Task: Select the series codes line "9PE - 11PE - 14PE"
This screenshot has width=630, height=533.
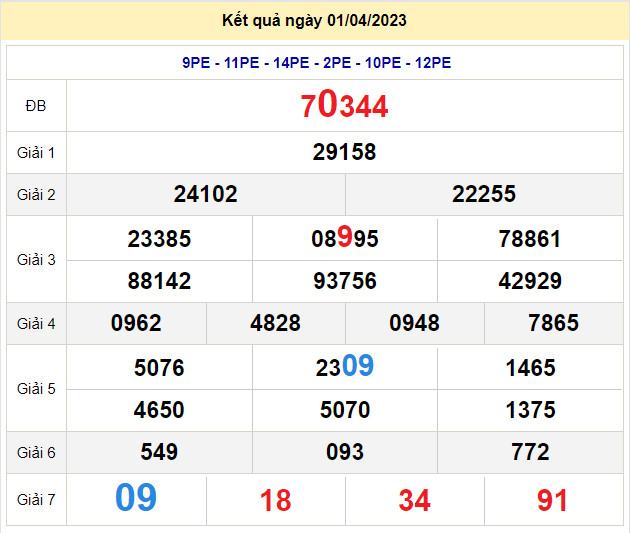Action: tap(245, 63)
